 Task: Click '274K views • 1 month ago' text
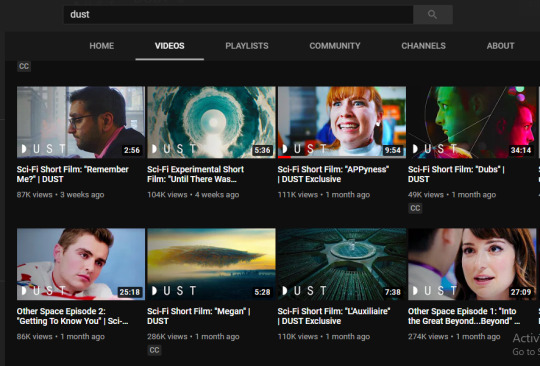454,337
